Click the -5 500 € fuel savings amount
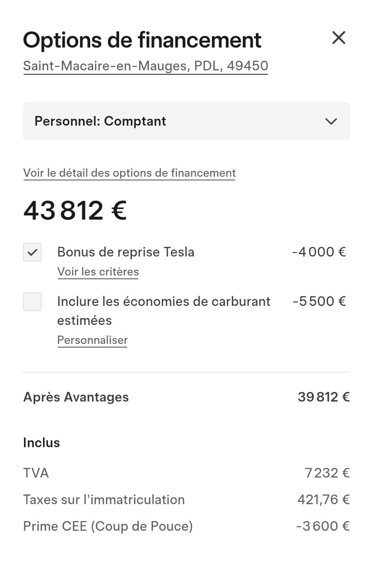The width and height of the screenshot is (373, 588). pos(319,301)
